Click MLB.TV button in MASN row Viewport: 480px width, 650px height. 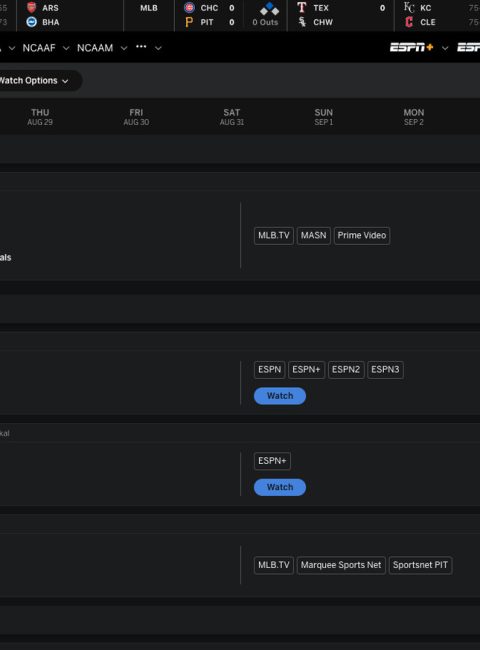coord(274,235)
